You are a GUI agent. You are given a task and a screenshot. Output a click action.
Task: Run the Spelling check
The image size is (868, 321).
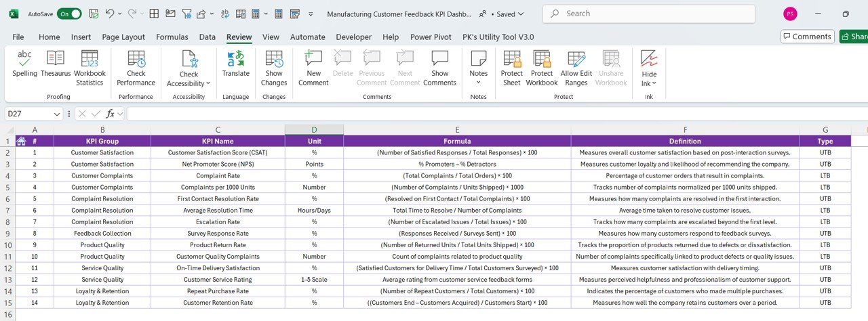tap(24, 64)
